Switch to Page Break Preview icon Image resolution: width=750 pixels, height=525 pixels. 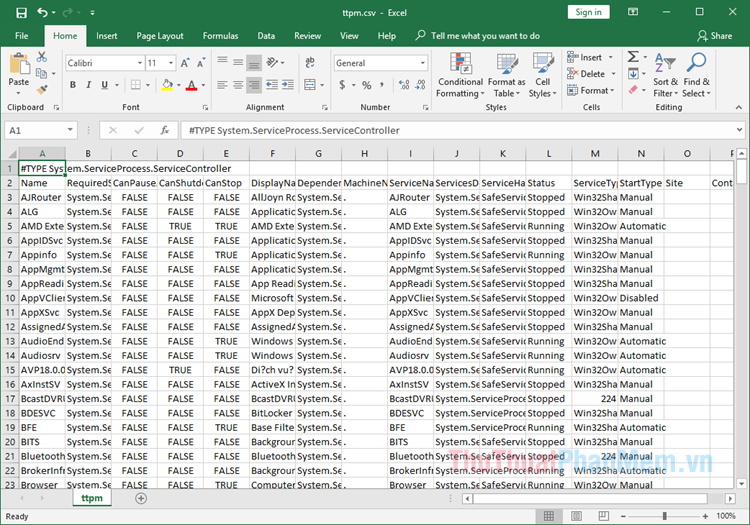(x=604, y=516)
